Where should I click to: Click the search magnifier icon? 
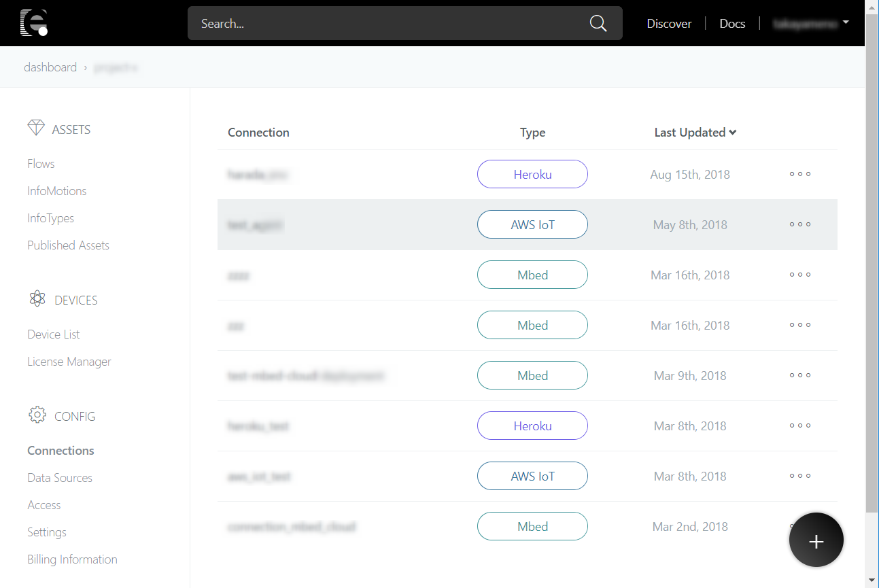598,24
